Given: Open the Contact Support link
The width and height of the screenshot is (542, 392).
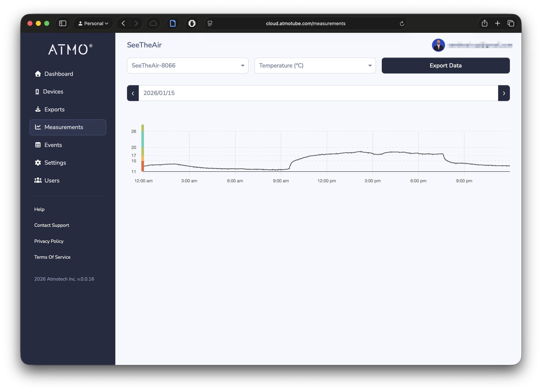Looking at the screenshot, I should [x=52, y=225].
